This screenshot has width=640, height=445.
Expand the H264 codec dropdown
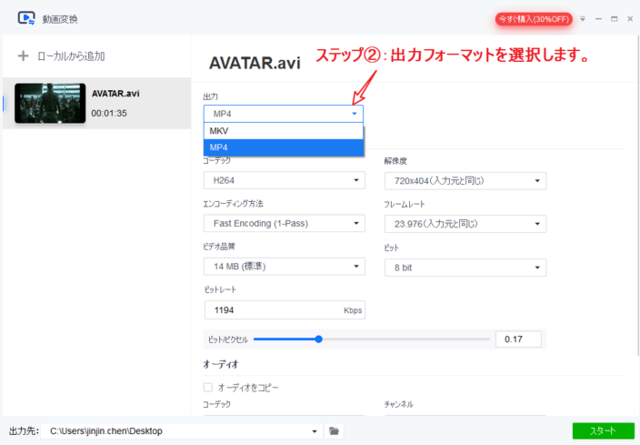pos(283,181)
